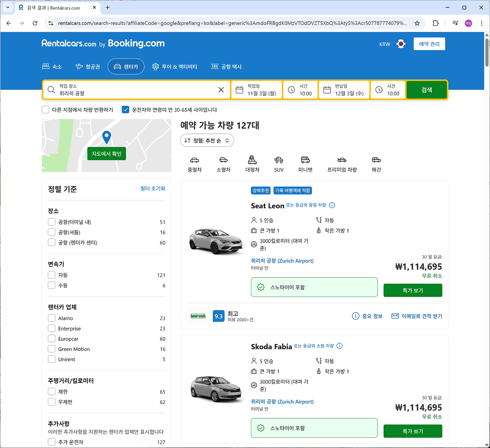Filter by SUV car type icon

point(279,164)
